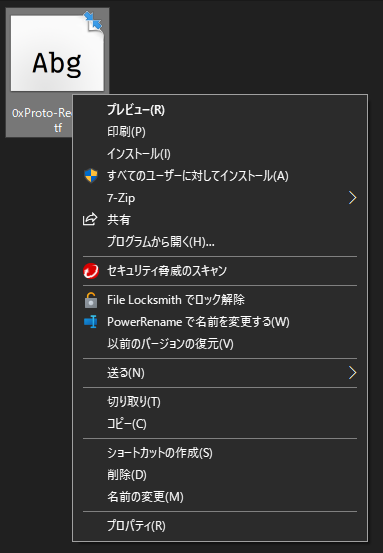The height and width of the screenshot is (553, 383).
Task: Select 削除(D) to delete the file
Action: 220,475
